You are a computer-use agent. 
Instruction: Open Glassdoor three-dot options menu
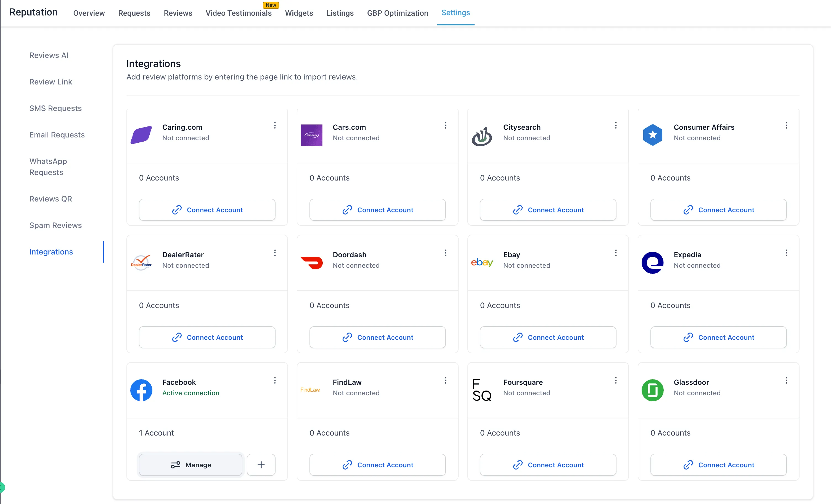pos(786,380)
